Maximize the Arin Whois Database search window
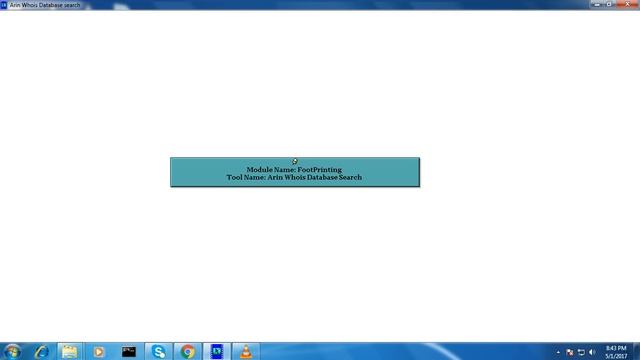The width and height of the screenshot is (640, 360). click(x=609, y=4)
